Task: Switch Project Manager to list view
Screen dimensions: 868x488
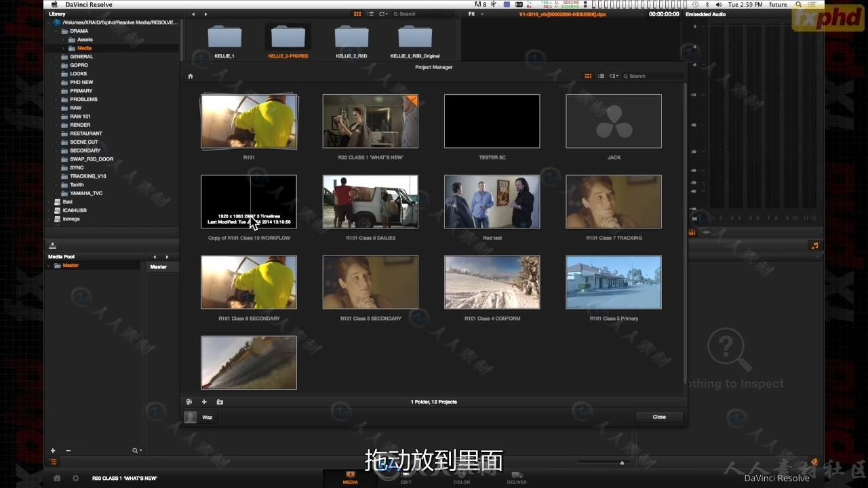Action: tap(601, 76)
